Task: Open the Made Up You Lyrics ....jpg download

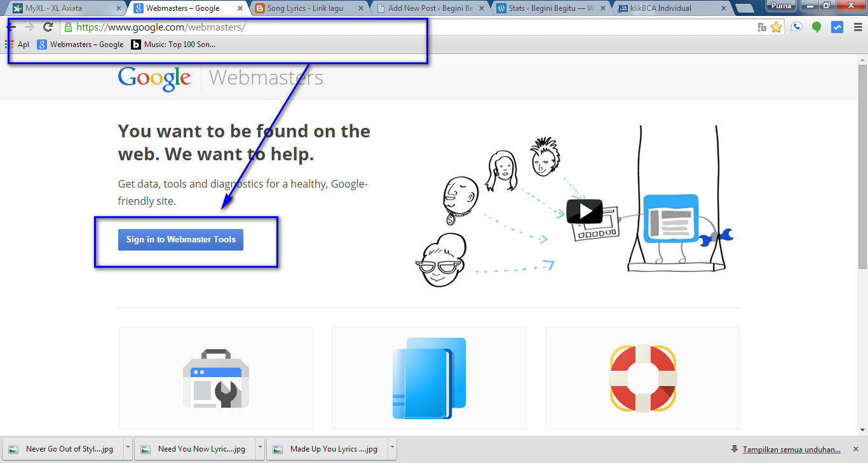Action: point(326,448)
